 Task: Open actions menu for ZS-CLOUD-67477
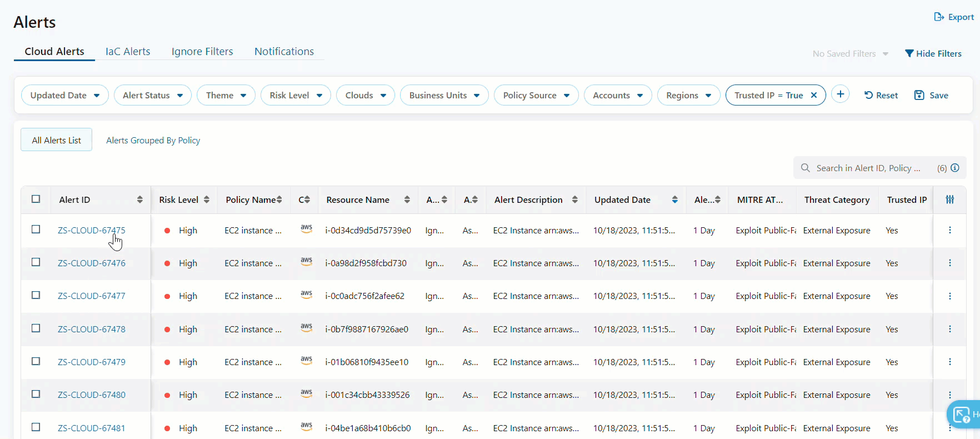click(x=950, y=296)
